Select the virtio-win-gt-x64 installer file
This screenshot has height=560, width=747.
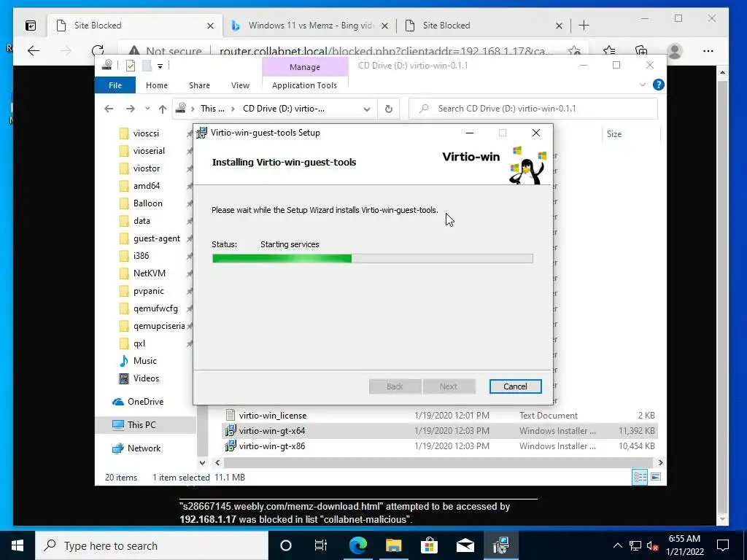[271, 430]
